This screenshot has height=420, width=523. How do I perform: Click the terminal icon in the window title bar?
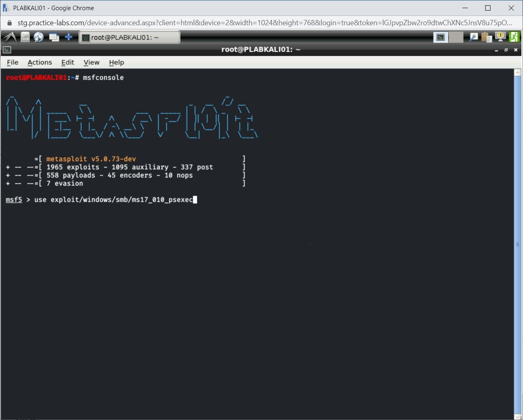pyautogui.click(x=7, y=50)
